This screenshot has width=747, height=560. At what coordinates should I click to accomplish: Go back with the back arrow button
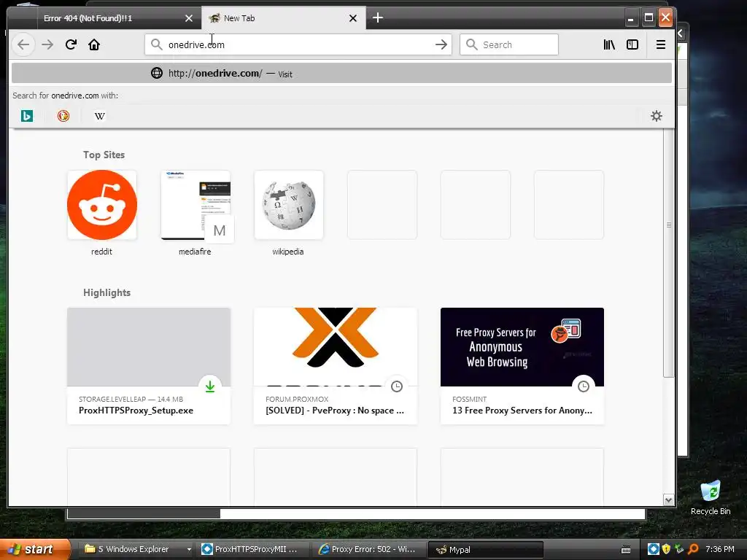click(23, 44)
